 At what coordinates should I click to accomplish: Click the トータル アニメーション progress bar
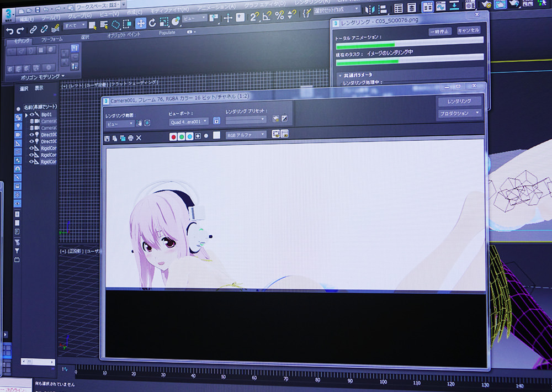point(410,43)
